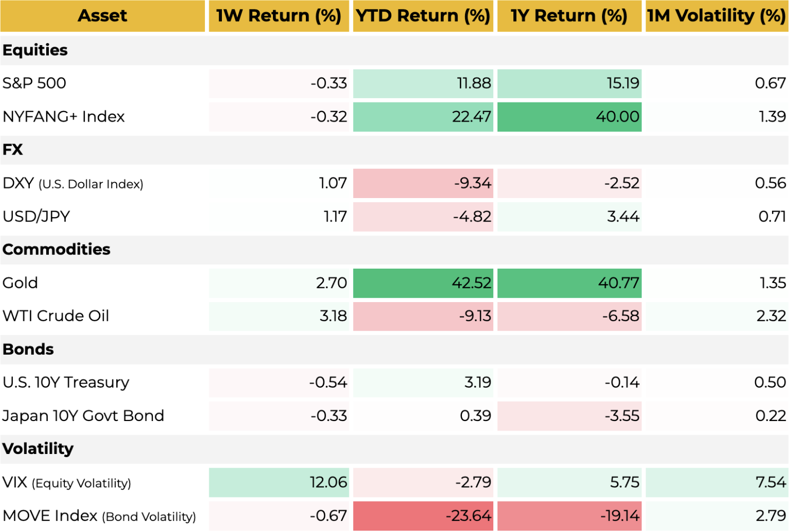
Task: Click the Asset column header
Action: [x=102, y=16]
